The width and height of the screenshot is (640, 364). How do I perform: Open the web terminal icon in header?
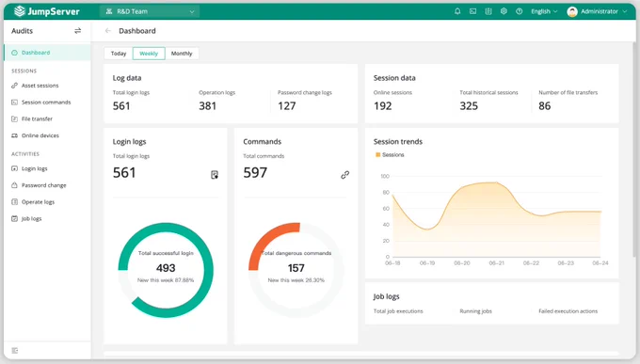pos(472,11)
